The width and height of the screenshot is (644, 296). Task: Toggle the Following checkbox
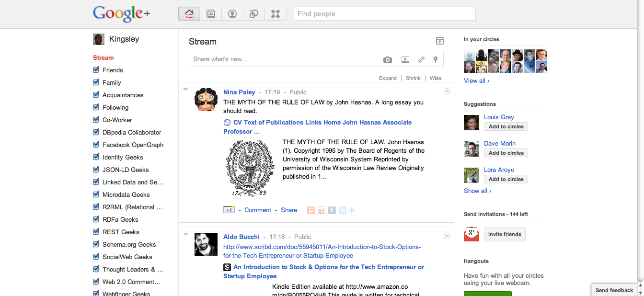click(96, 107)
